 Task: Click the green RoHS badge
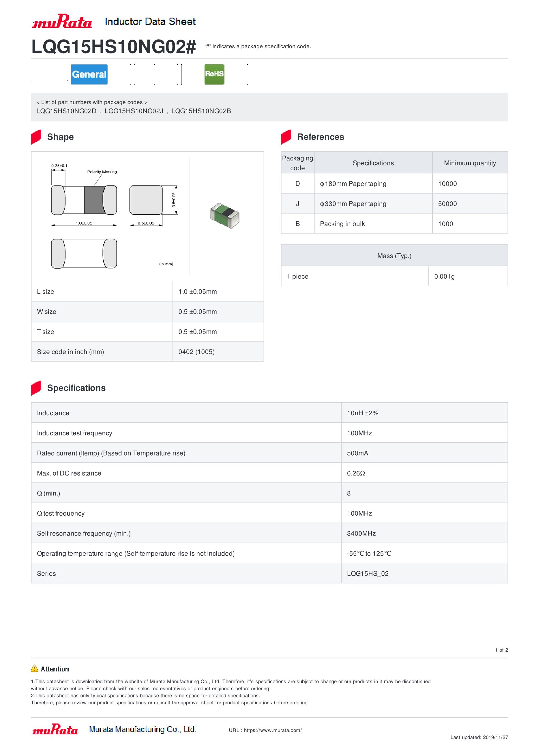pyautogui.click(x=214, y=74)
